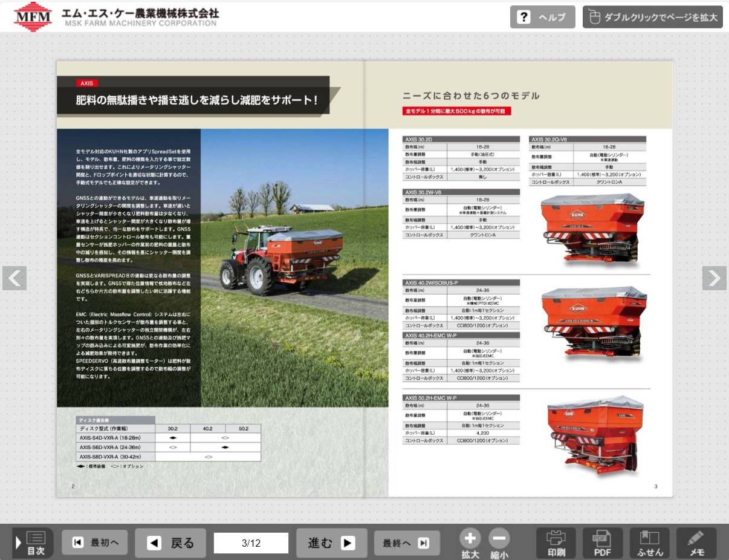Open the help (ヘルプ) button

(x=542, y=17)
